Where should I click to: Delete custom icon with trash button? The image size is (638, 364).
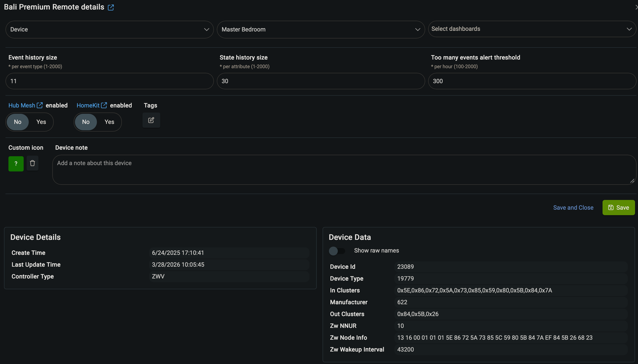point(33,163)
